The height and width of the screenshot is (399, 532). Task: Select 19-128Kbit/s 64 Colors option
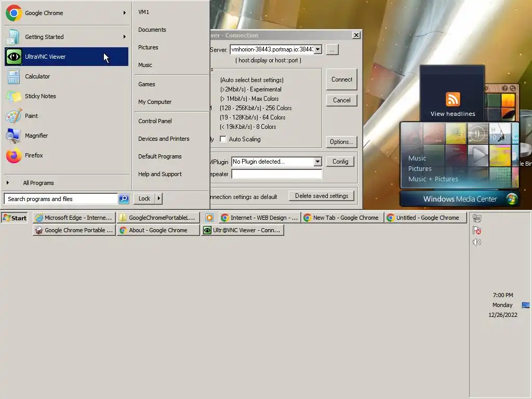click(252, 117)
